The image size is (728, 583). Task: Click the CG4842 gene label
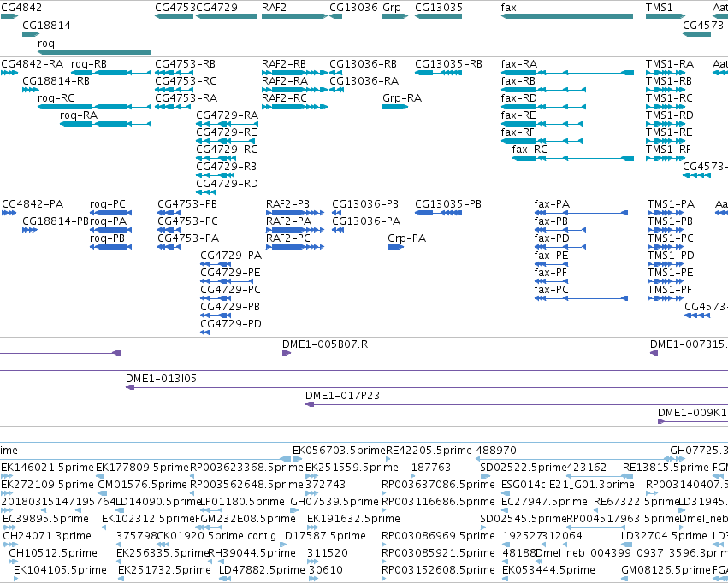(x=21, y=8)
